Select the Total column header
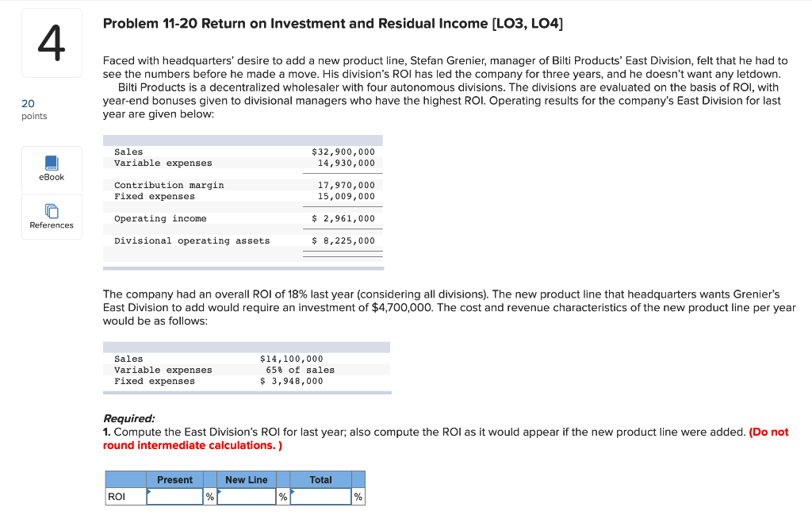The height and width of the screenshot is (519, 812). (x=320, y=479)
